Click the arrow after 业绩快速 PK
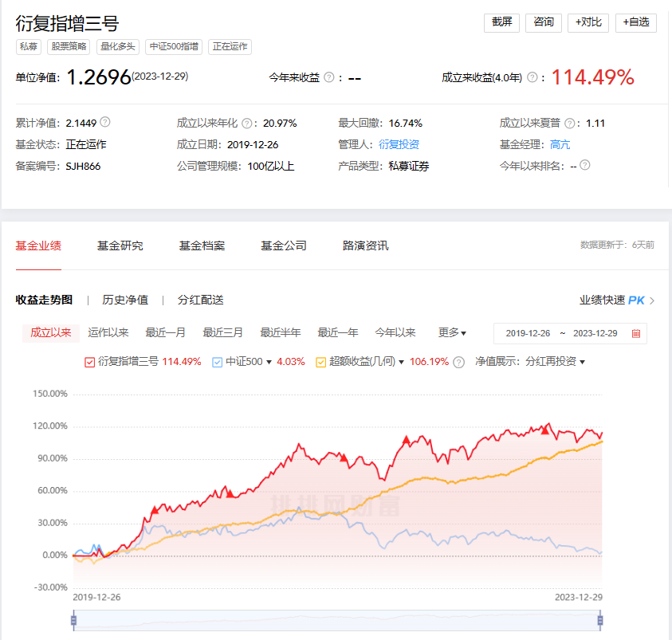 point(652,300)
